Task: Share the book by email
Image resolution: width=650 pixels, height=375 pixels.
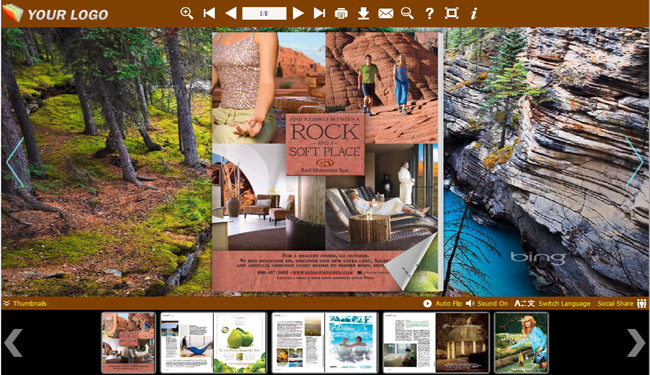Action: pyautogui.click(x=386, y=14)
